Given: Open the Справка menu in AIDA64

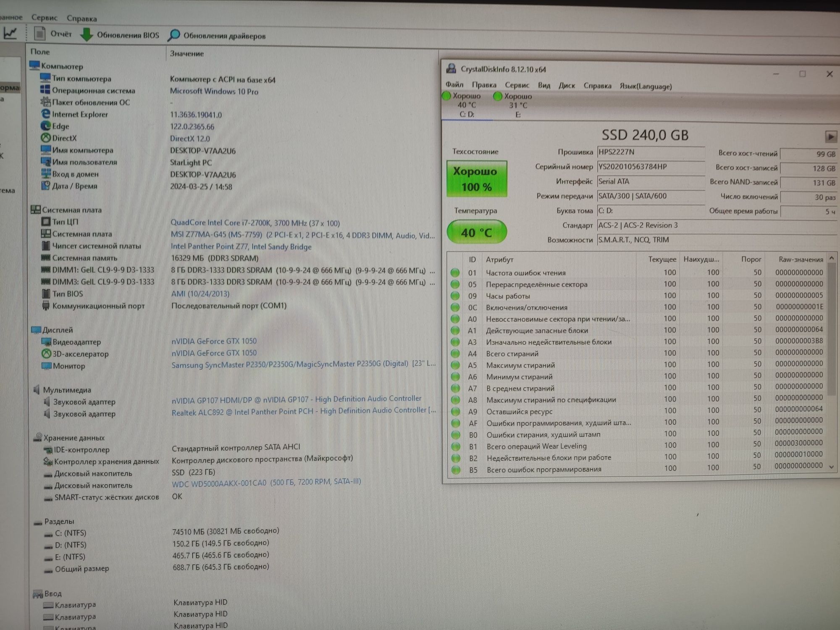Looking at the screenshot, I should [81, 18].
